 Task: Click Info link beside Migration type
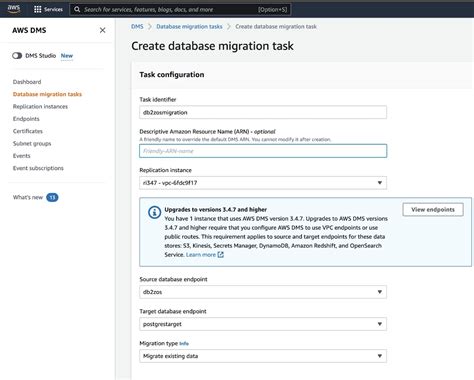pos(184,343)
